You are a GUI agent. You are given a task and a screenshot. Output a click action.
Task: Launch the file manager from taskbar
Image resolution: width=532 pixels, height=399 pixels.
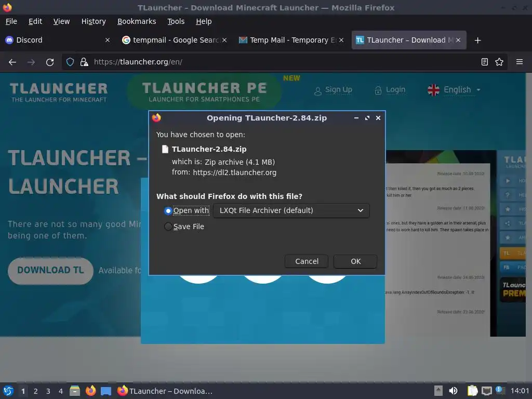tap(75, 391)
